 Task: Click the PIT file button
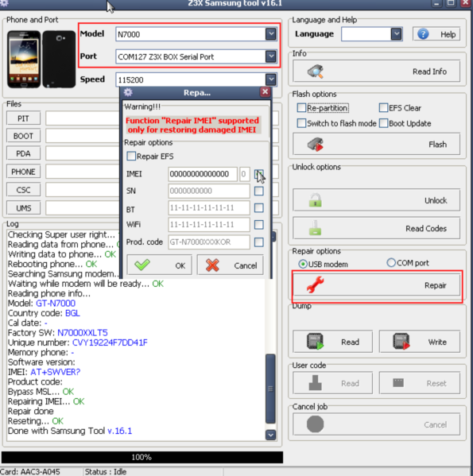coord(23,118)
